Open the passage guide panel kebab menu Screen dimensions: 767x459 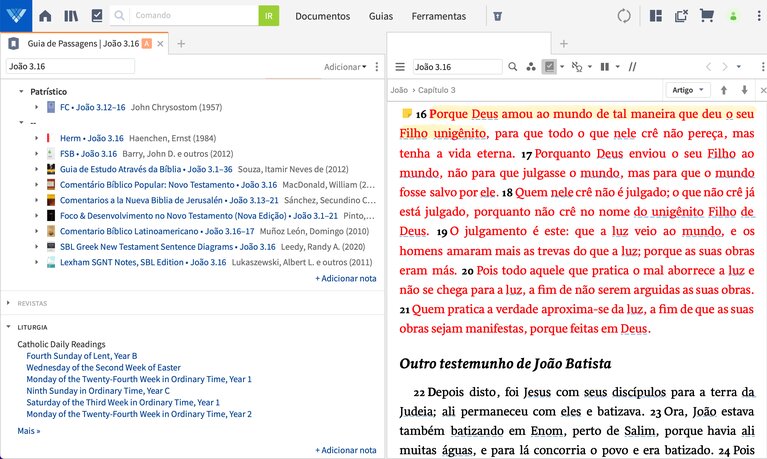[x=377, y=67]
